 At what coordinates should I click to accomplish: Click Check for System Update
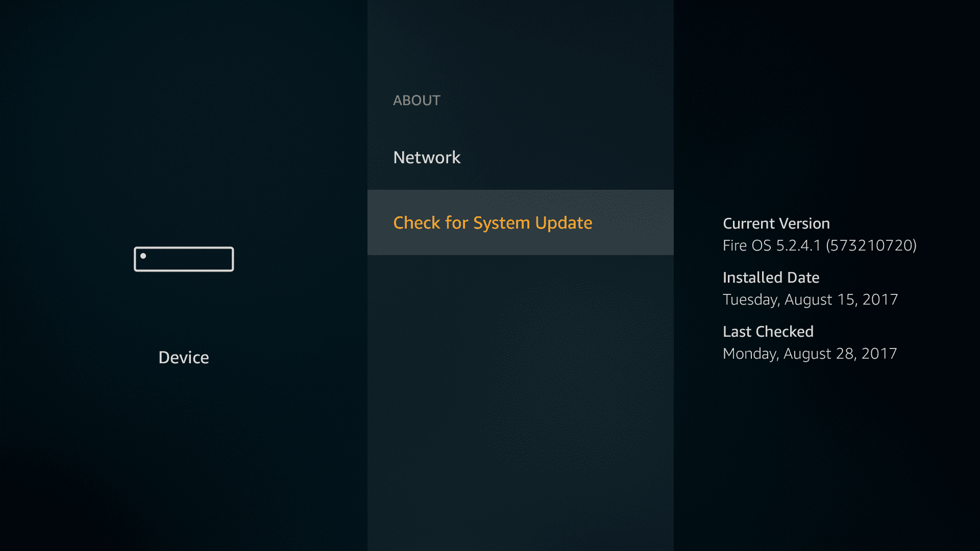pos(493,222)
